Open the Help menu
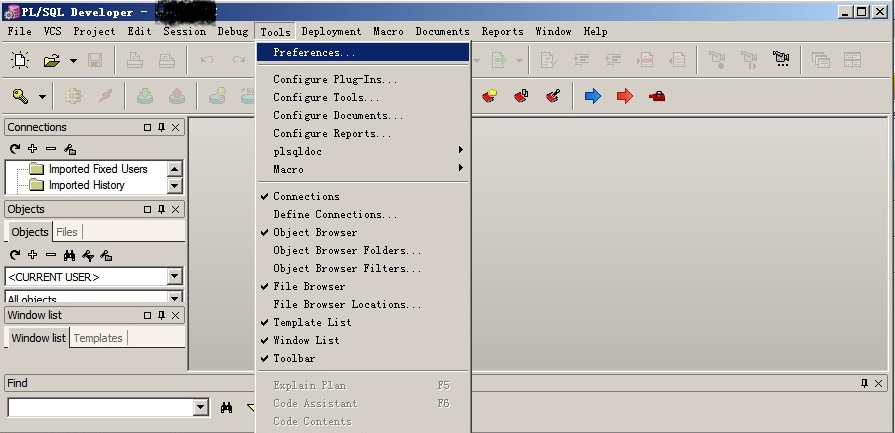Screen dimensions: 895x433 595,31
